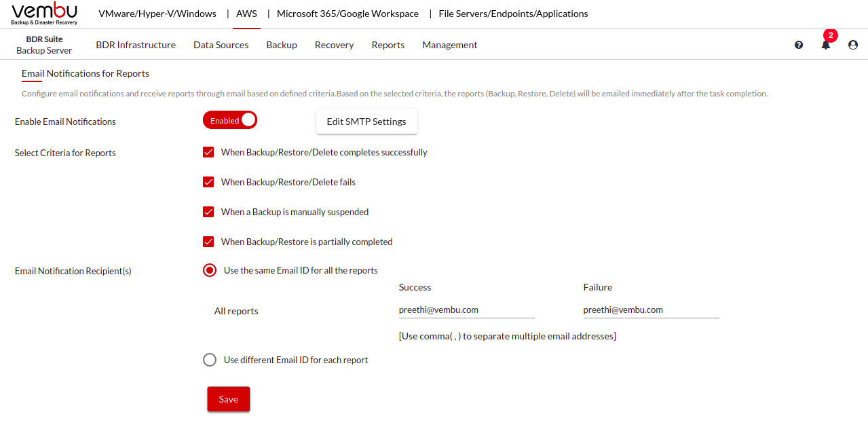The width and height of the screenshot is (868, 446).
Task: Open the BDR Infrastructure menu
Action: pos(136,45)
